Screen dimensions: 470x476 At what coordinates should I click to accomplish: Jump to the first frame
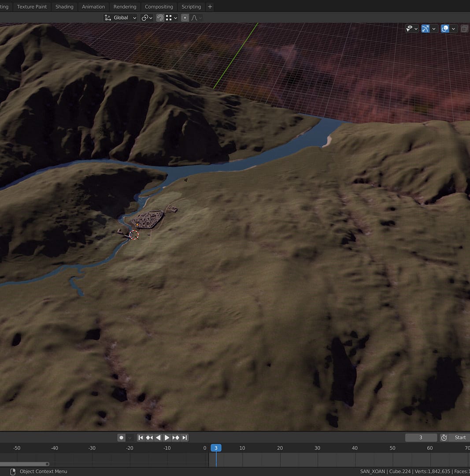(141, 438)
